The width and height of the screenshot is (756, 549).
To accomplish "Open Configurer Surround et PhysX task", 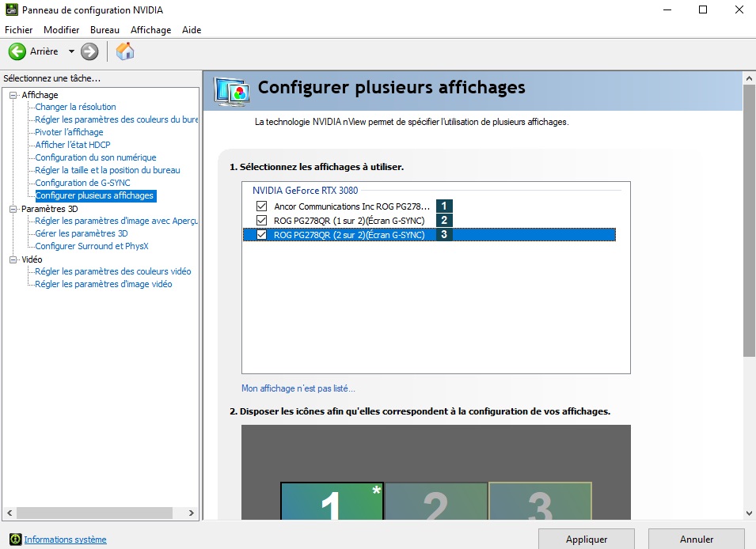I will pos(92,246).
